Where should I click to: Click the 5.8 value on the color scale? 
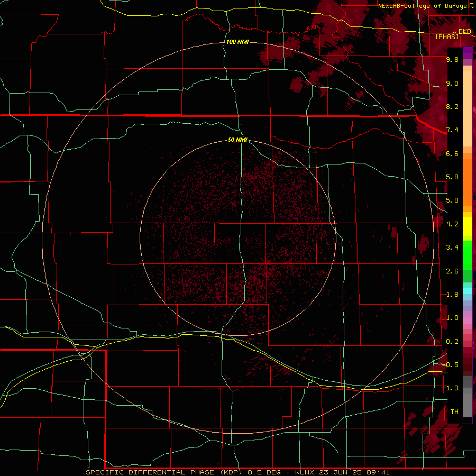pos(452,177)
